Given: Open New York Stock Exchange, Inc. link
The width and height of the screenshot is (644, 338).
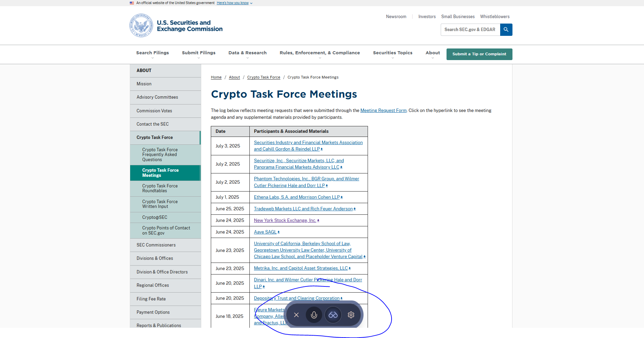Looking at the screenshot, I should pyautogui.click(x=287, y=221).
